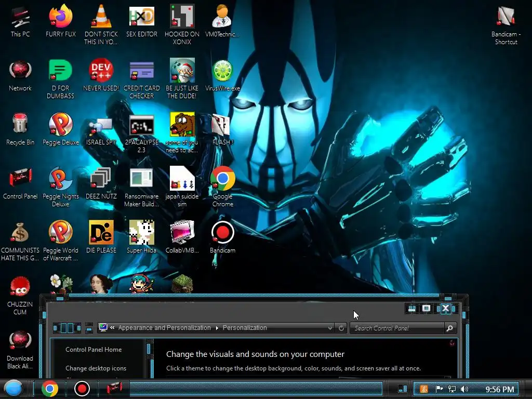532x399 pixels.
Task: Refresh the Personalization window
Action: (341, 328)
